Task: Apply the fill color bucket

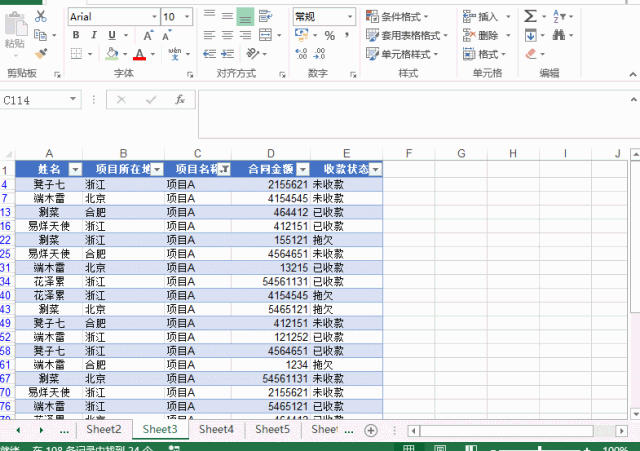Action: (112, 53)
